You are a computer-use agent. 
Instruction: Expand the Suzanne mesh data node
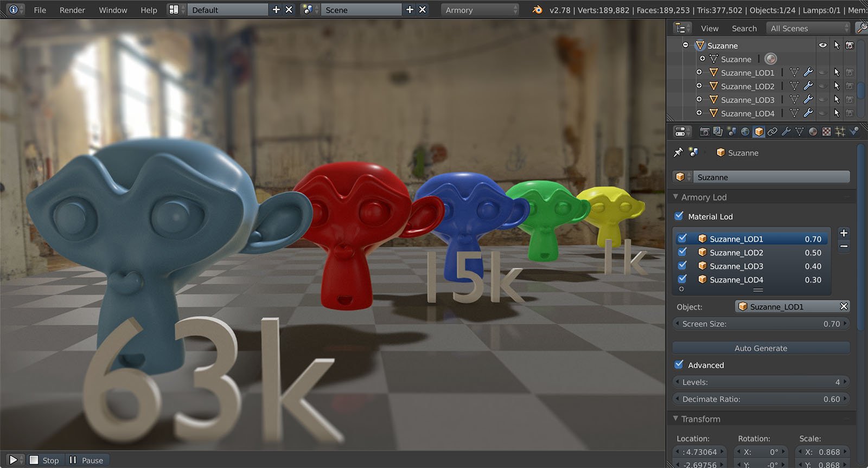pyautogui.click(x=702, y=58)
